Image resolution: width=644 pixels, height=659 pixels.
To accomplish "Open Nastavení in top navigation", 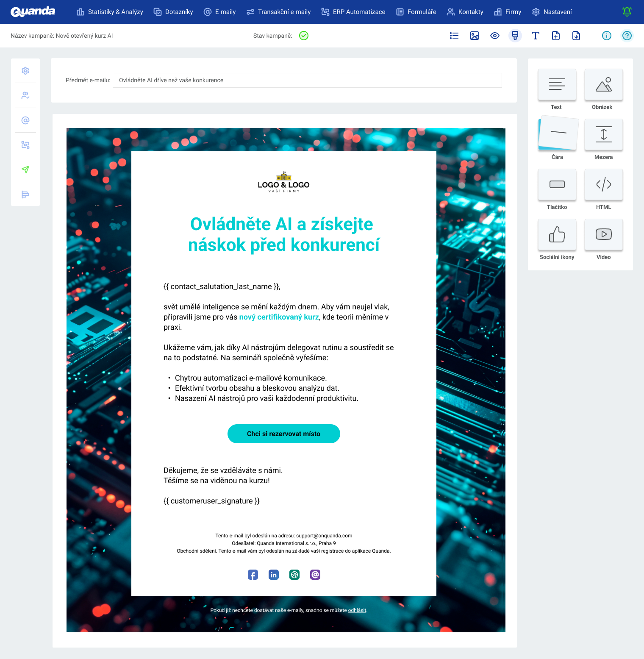I will [552, 12].
